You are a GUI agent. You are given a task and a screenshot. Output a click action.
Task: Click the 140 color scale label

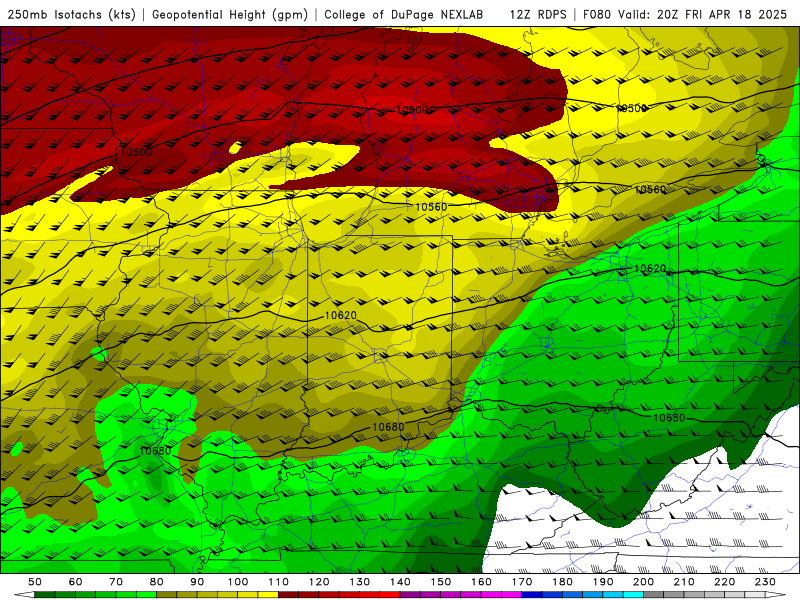pyautogui.click(x=401, y=582)
